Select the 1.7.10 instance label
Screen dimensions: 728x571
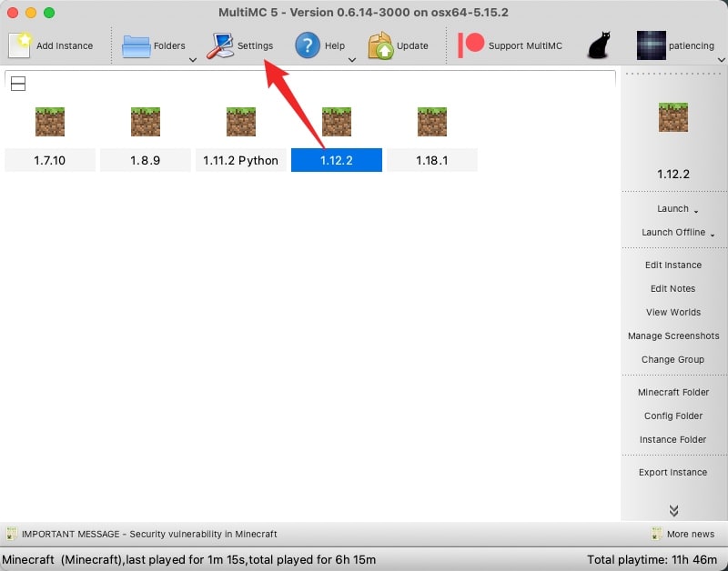(50, 161)
